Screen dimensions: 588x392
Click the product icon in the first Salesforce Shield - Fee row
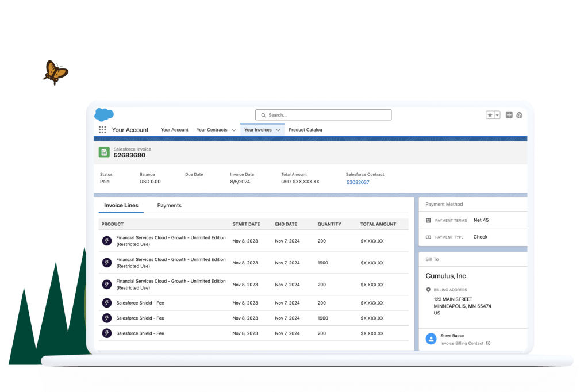(107, 303)
